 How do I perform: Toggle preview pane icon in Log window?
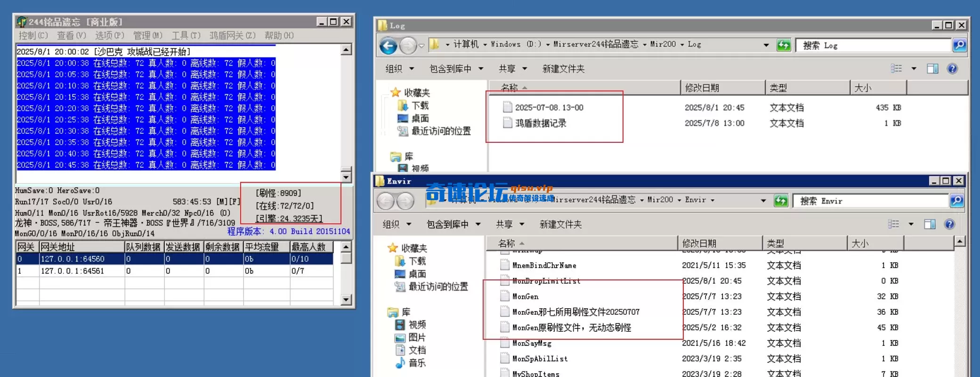pyautogui.click(x=932, y=69)
